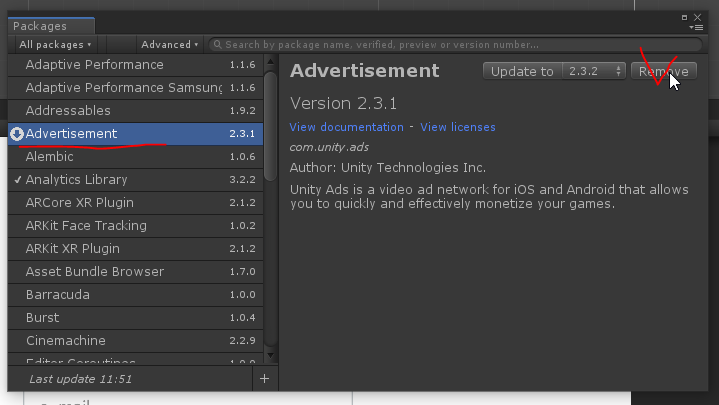This screenshot has height=405, width=719.
Task: Click the Update to button
Action: point(522,71)
